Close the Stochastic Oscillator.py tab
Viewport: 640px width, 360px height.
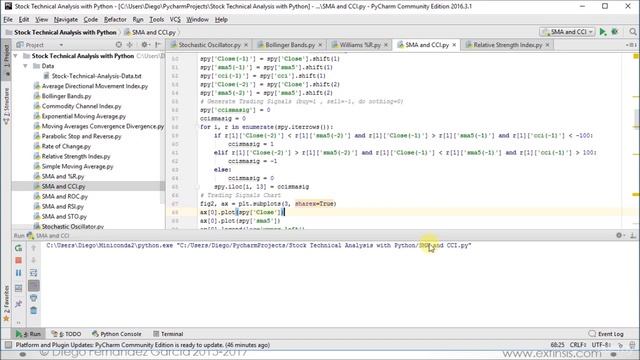click(246, 45)
